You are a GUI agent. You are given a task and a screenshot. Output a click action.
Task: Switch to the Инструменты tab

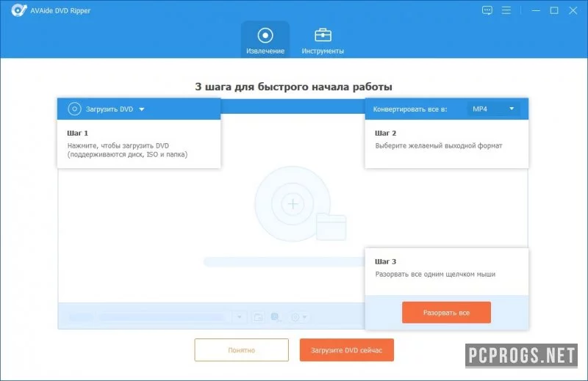[x=323, y=40]
